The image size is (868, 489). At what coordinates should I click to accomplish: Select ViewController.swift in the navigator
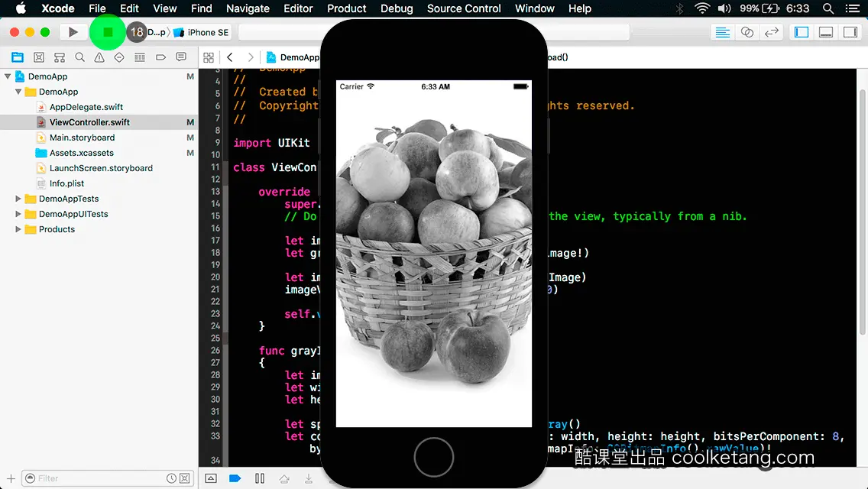[x=89, y=121]
